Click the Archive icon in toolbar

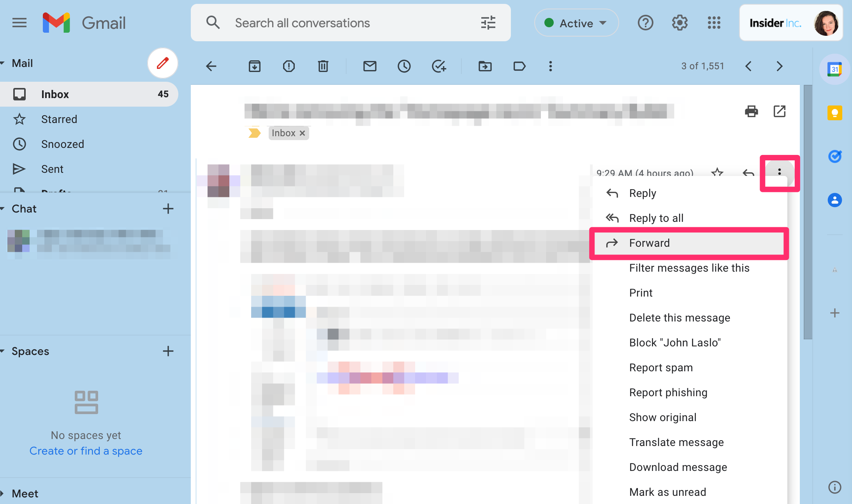pos(254,66)
